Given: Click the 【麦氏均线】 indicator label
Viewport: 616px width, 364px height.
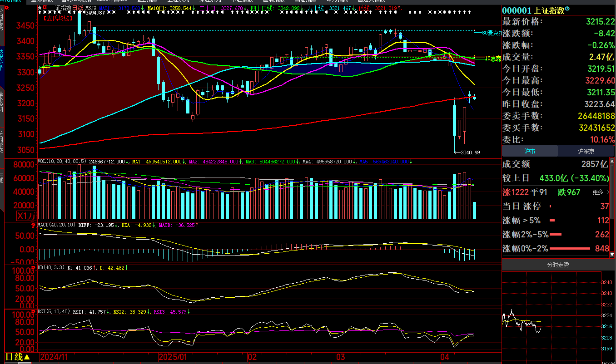Looking at the screenshot, I should (x=58, y=19).
